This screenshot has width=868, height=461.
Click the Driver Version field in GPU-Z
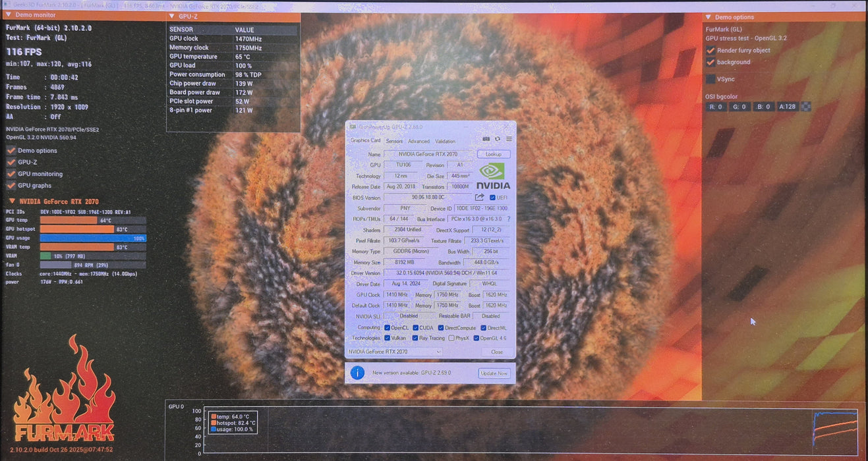point(447,273)
